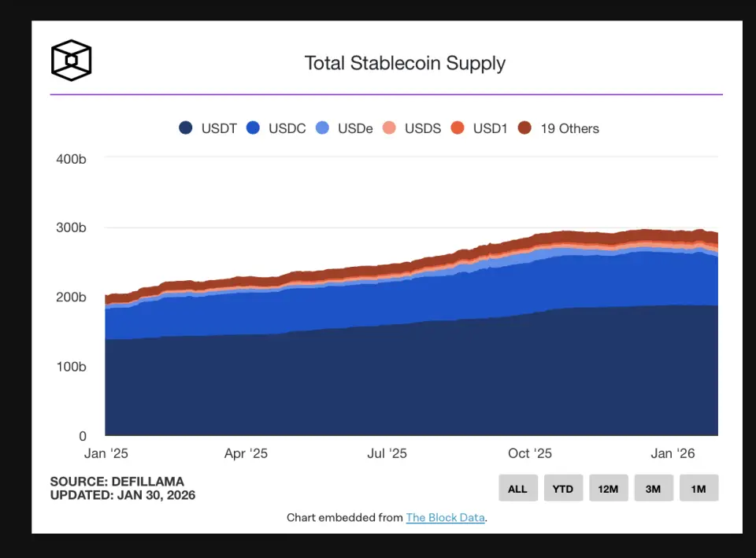
Task: Open The Block Data link
Action: (x=446, y=518)
